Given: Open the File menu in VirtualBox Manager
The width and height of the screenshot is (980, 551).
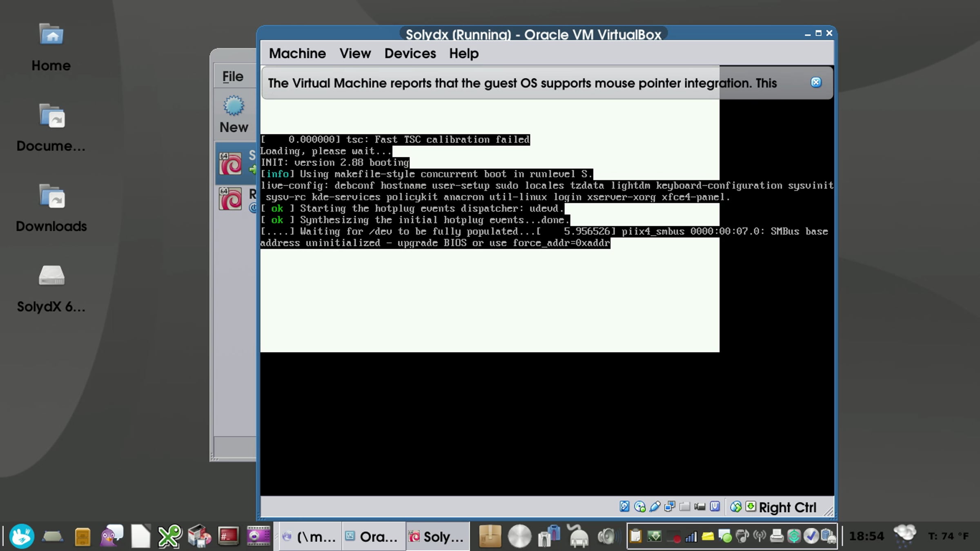Looking at the screenshot, I should pos(232,76).
